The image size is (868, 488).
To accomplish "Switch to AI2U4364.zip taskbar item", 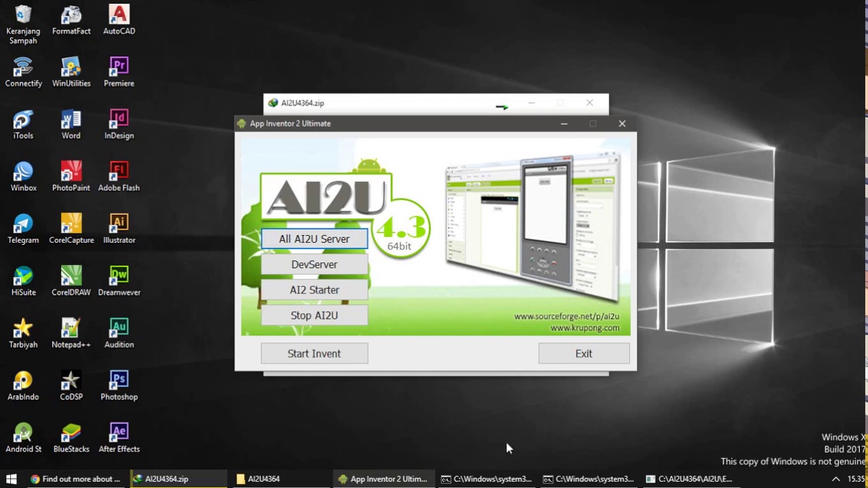I will pos(178,479).
